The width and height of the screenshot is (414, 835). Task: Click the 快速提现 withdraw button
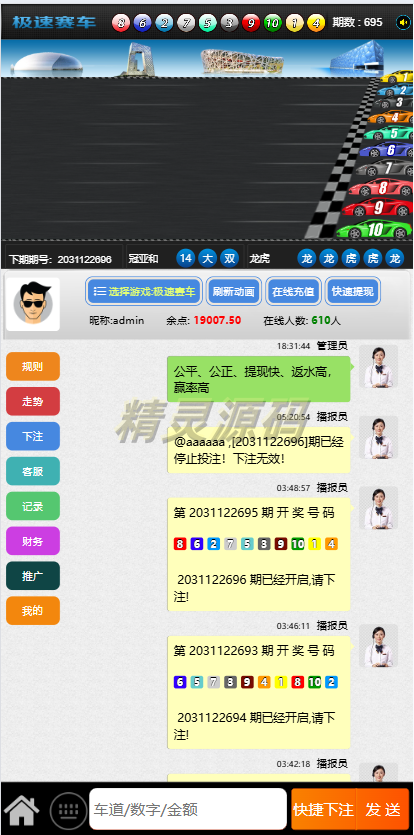point(353,291)
